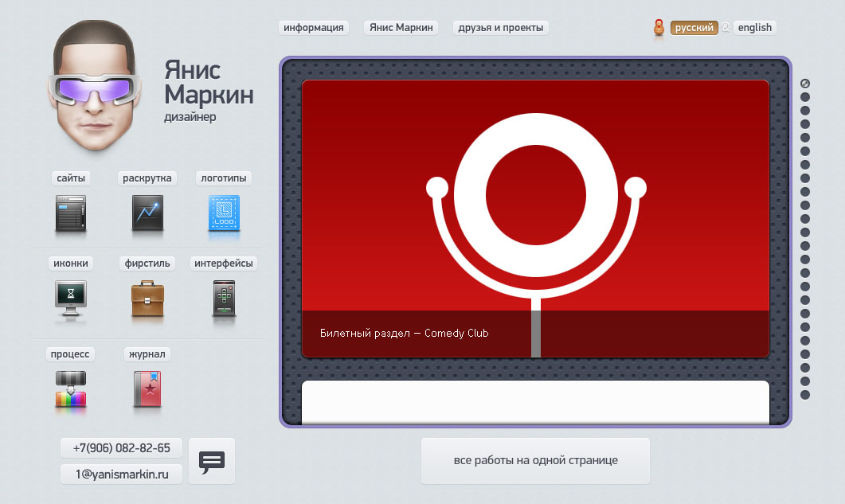The image size is (845, 504).
Task: Select the bottommost pagination dot
Action: tap(805, 395)
